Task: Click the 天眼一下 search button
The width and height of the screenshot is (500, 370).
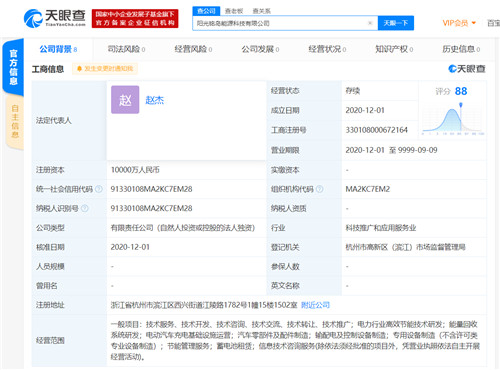Action: pos(396,23)
